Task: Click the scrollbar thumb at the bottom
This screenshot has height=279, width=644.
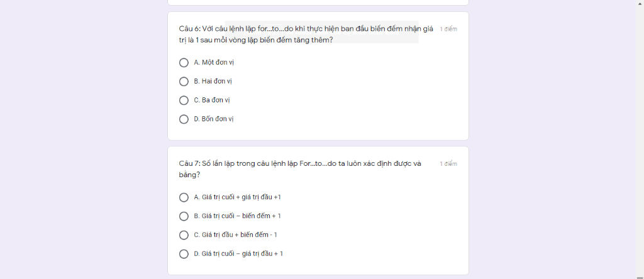Action: pos(640,277)
